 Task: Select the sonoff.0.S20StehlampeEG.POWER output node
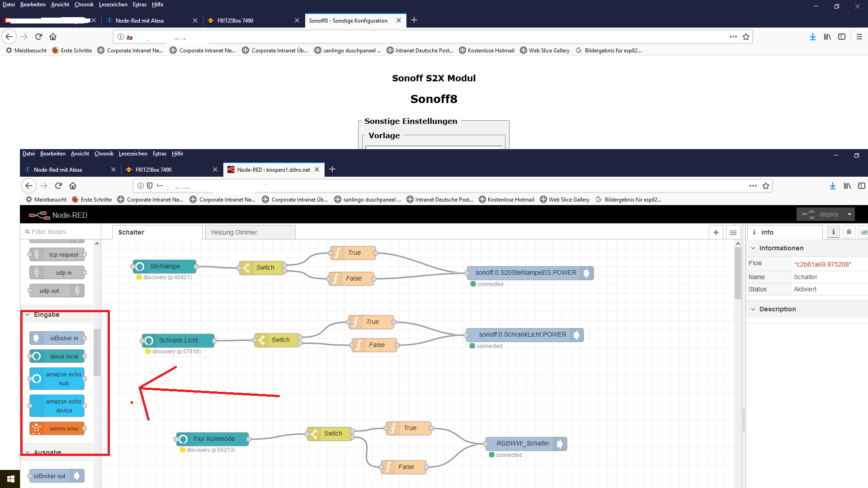pyautogui.click(x=530, y=272)
